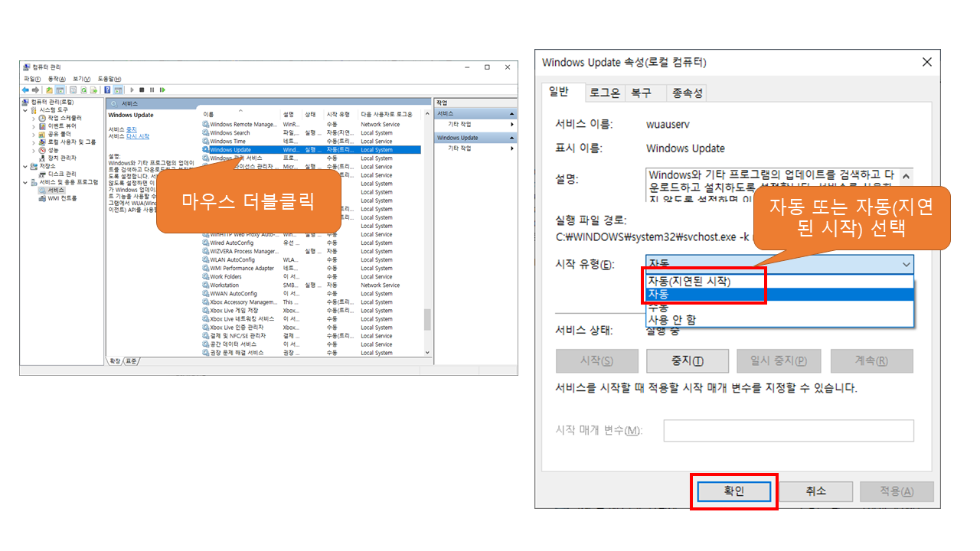Select 서비스 node in the console tree
The height and width of the screenshot is (551, 980).
click(x=56, y=190)
